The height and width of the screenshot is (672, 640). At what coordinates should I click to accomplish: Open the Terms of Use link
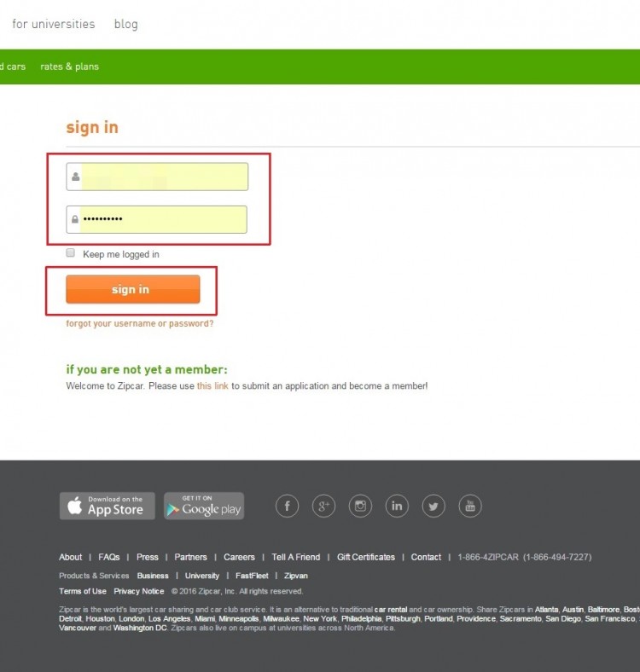point(83,591)
